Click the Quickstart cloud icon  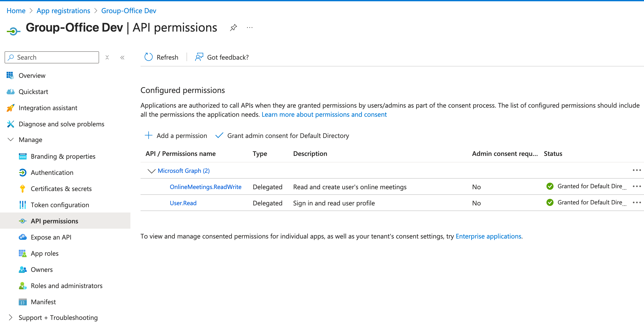[10, 91]
